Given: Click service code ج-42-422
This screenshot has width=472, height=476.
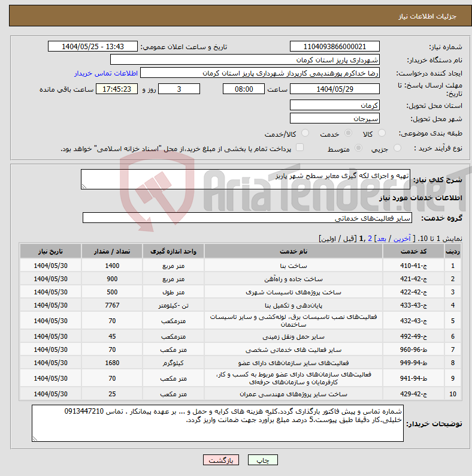Looking at the screenshot, I should click(x=413, y=292).
